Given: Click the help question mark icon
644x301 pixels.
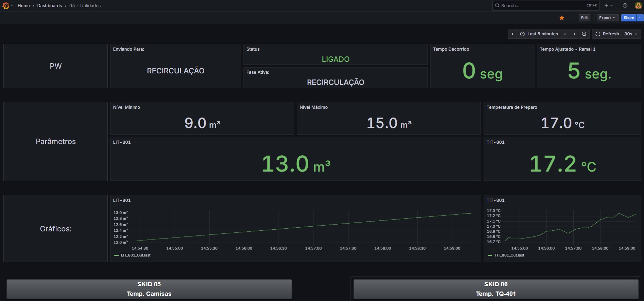Looking at the screenshot, I should pyautogui.click(x=625, y=5).
